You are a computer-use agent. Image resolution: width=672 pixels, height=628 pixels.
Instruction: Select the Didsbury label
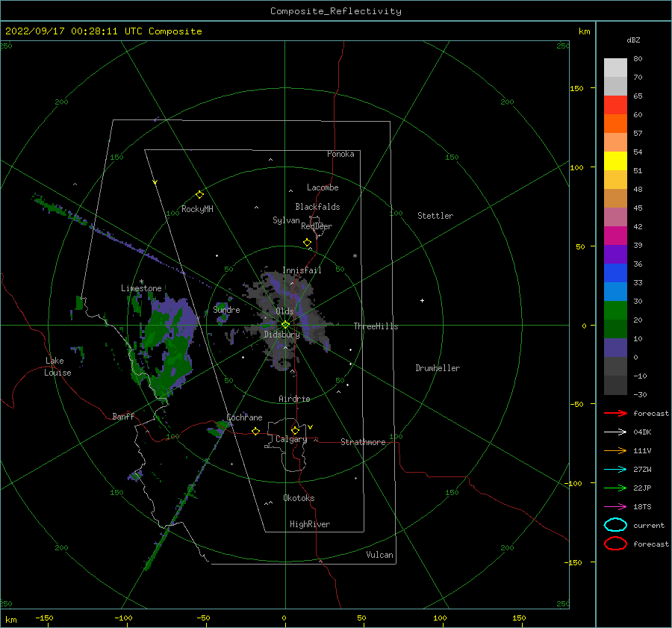(x=281, y=335)
